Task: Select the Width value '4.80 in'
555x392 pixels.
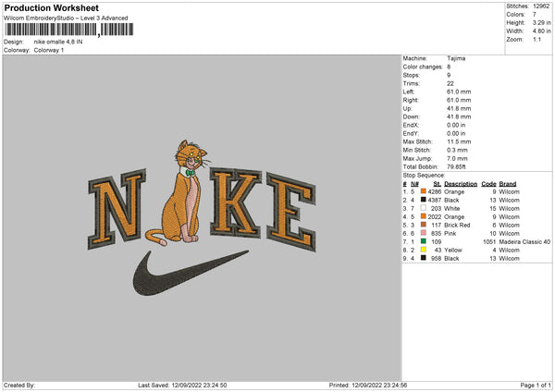Action: pyautogui.click(x=541, y=31)
